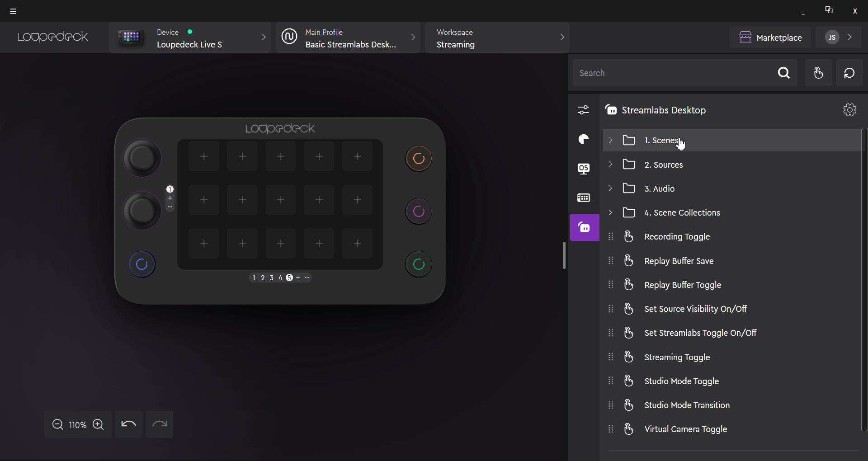Expand the 1. Scenes folder
This screenshot has height=461, width=868.
(x=610, y=141)
